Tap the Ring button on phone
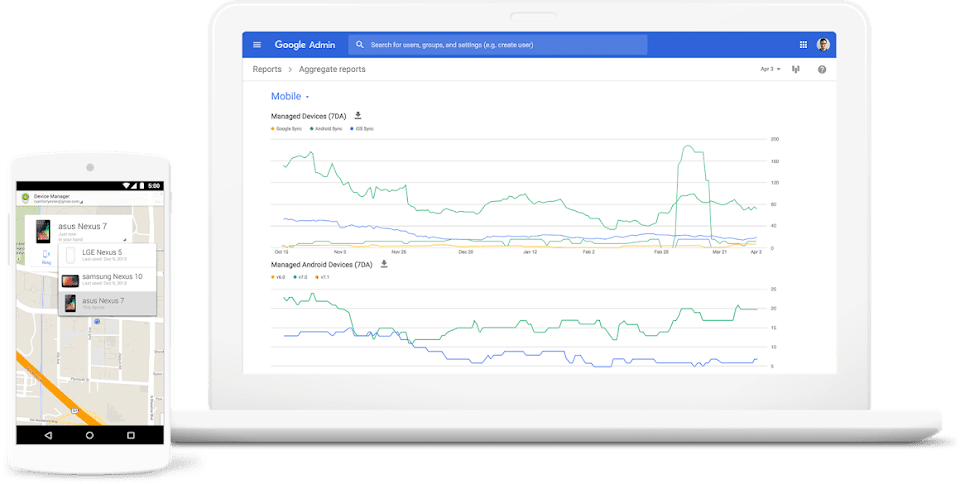The height and width of the screenshot is (484, 960). click(46, 257)
